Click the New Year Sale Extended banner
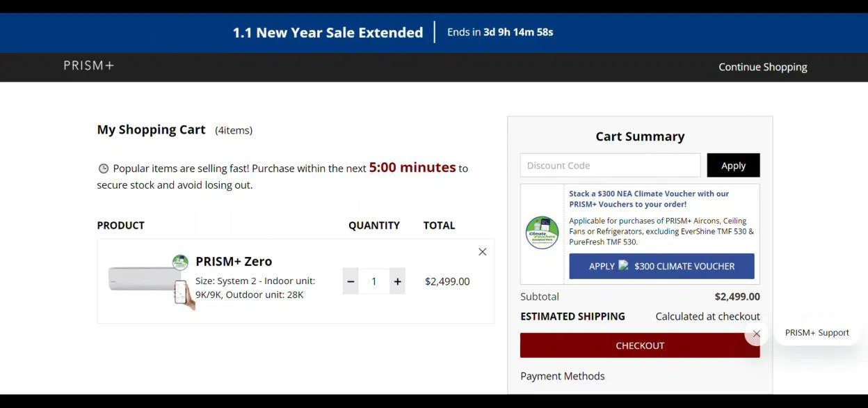The width and height of the screenshot is (868, 408). tap(328, 33)
